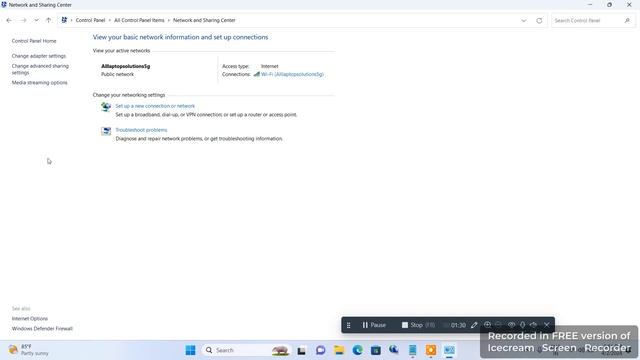Toggle the recorder microphone icon
The height and width of the screenshot is (360, 640).
522,325
